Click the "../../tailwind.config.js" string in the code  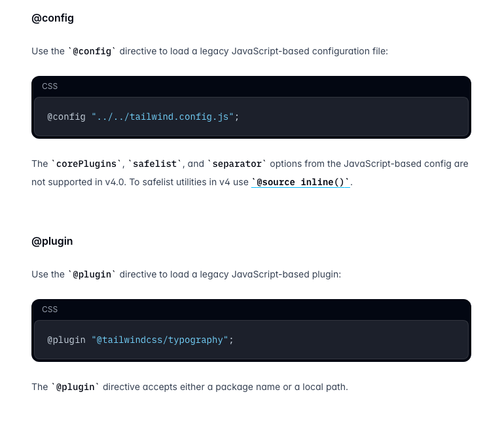coord(163,117)
